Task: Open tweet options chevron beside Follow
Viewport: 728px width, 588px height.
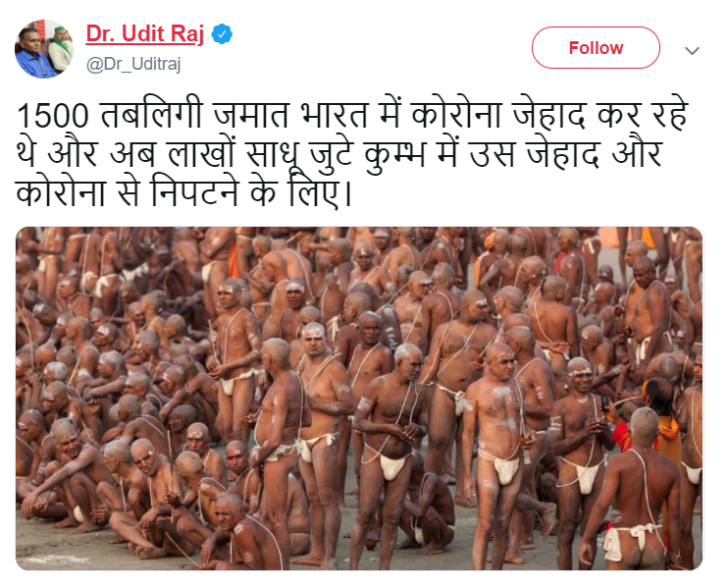Action: coord(692,50)
